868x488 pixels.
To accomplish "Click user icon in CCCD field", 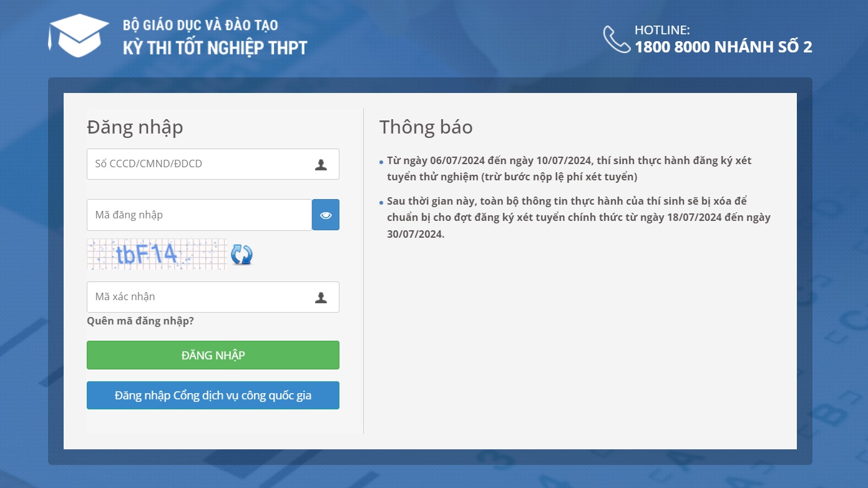I will pos(321,165).
